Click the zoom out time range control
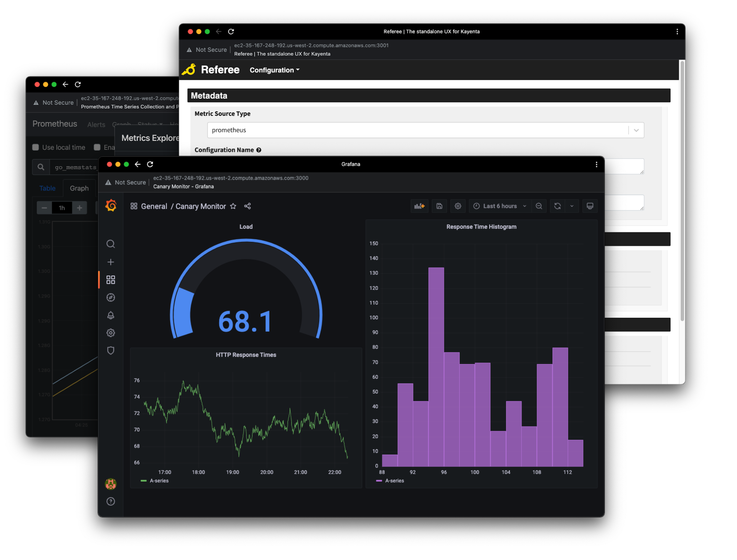The height and width of the screenshot is (560, 737). [x=538, y=206]
